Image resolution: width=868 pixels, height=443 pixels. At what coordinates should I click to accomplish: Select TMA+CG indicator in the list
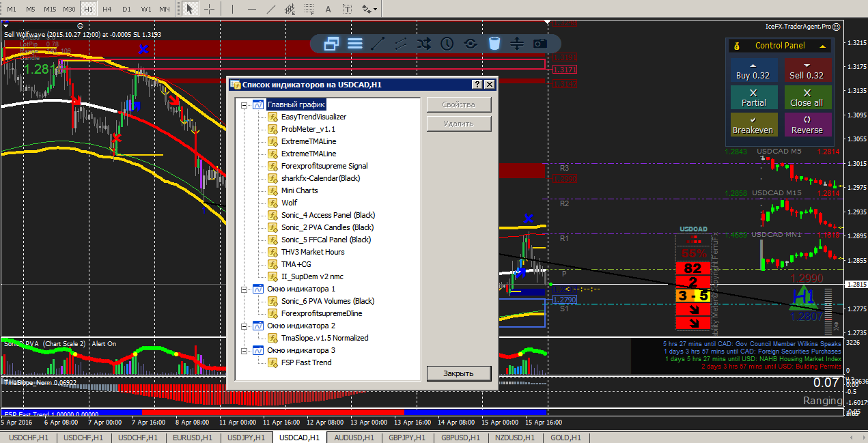(x=296, y=264)
